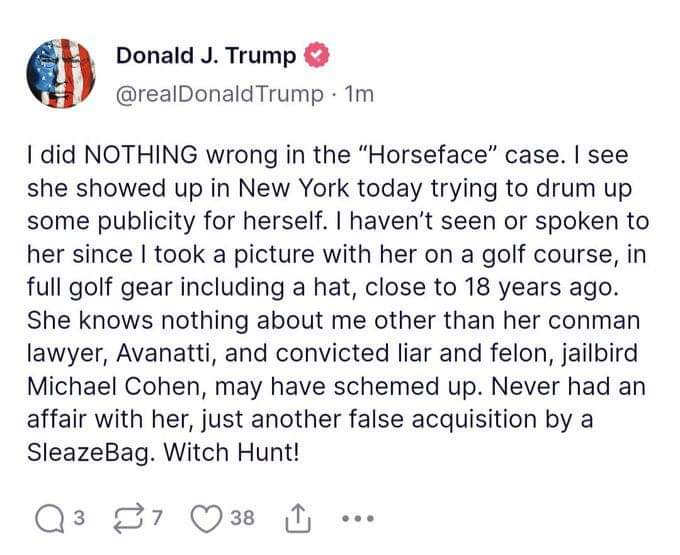
Task: Click the display name above the handle
Action: (x=206, y=56)
